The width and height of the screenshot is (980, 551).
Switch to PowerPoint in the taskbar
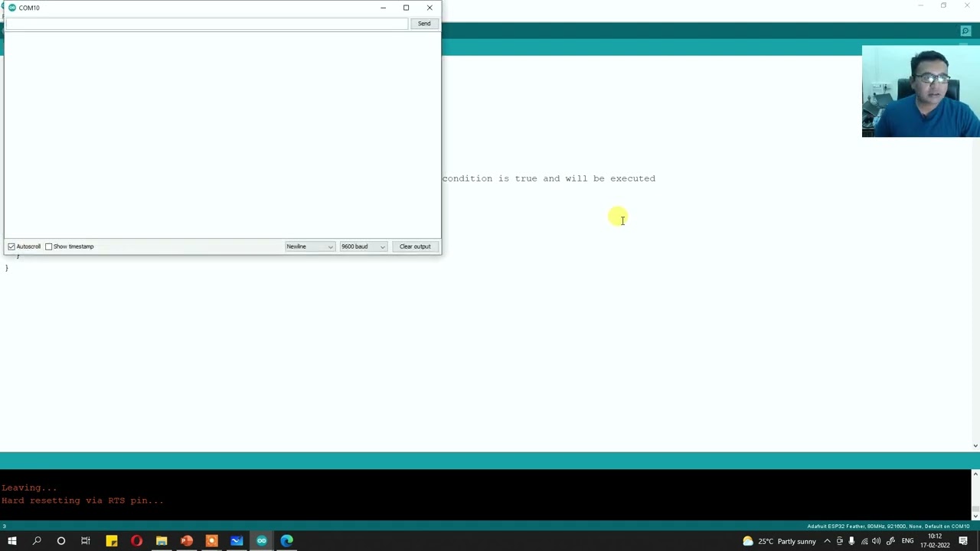point(187,541)
